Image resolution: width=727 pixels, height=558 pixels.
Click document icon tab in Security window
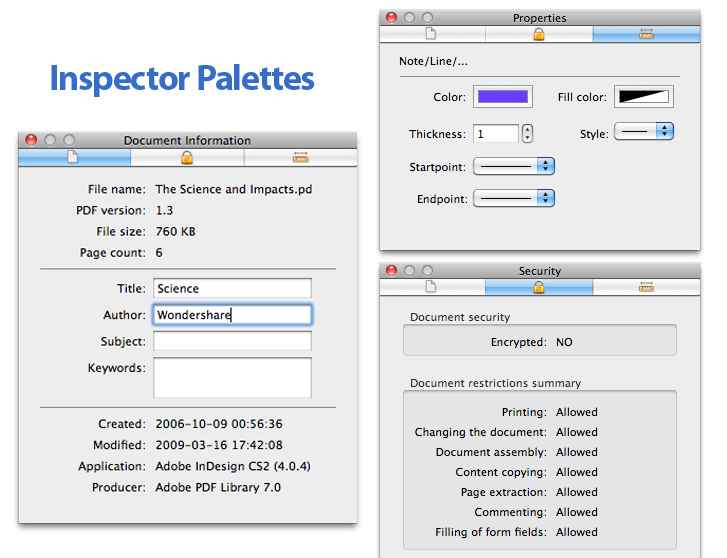coord(432,287)
